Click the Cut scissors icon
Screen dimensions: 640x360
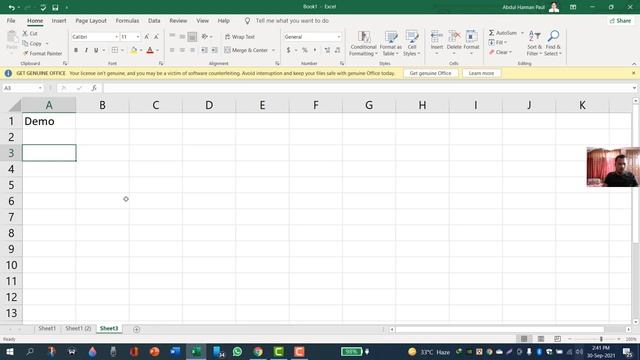[x=25, y=33]
